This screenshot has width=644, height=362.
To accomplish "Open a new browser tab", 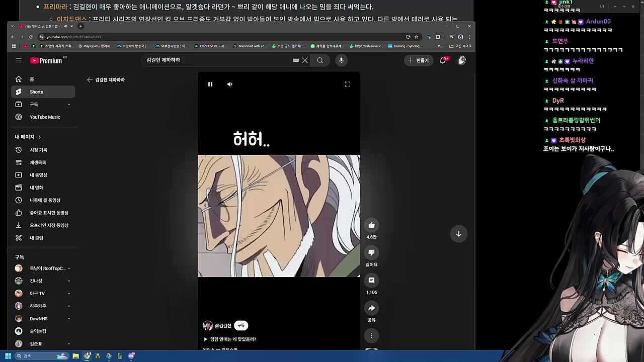I will pyautogui.click(x=80, y=26).
